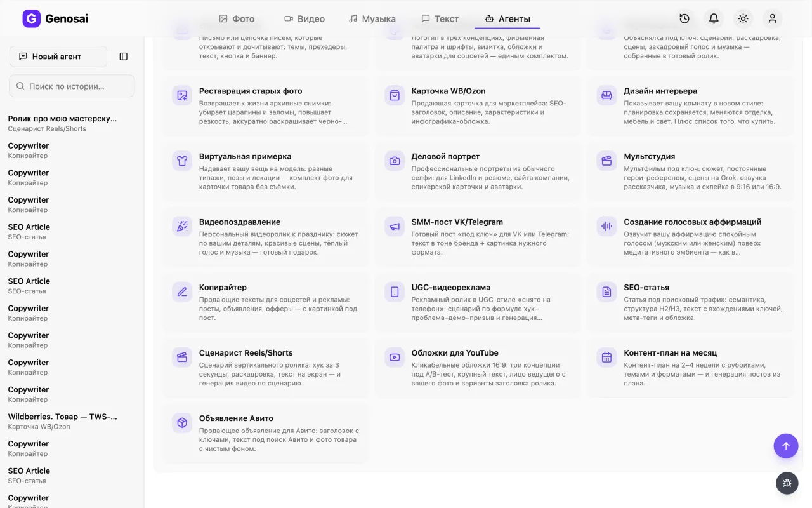This screenshot has width=812, height=508.
Task: Click the bug report icon
Action: pos(787,483)
